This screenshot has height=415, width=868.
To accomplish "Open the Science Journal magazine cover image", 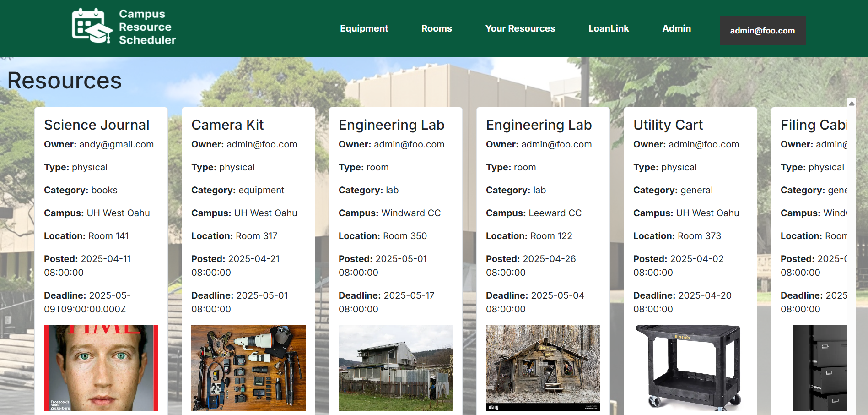I will (x=101, y=368).
